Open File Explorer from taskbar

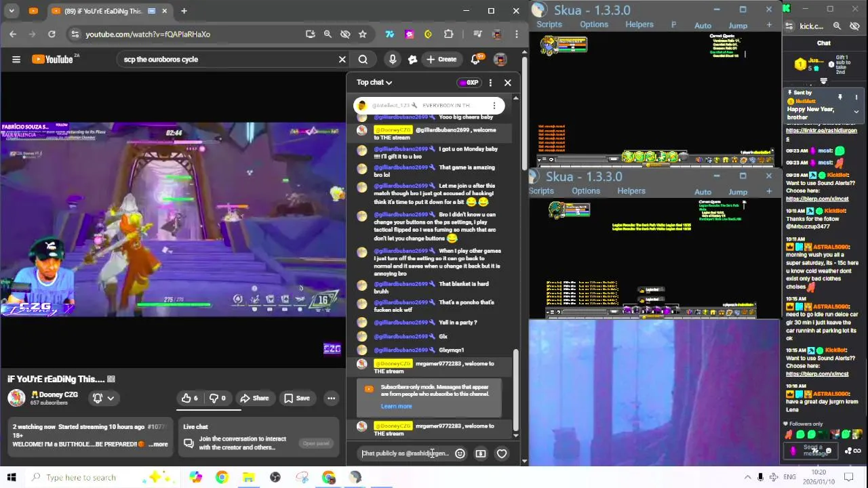248,477
